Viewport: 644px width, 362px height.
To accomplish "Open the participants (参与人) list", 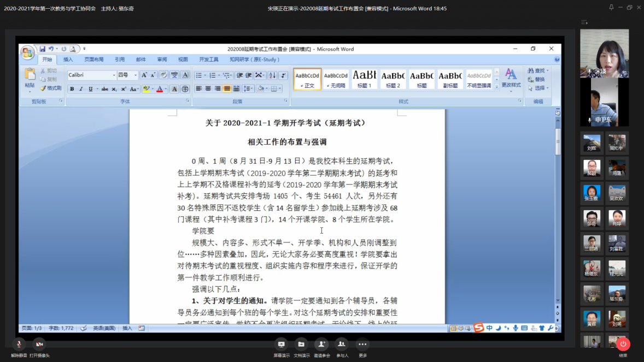I will (x=342, y=345).
